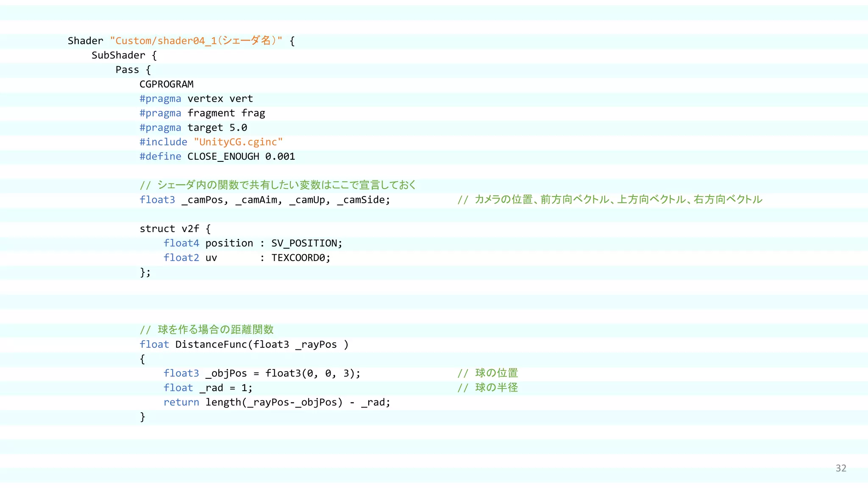
Task: Click the float2 uv : TEXCOORD0 line
Action: 247,258
